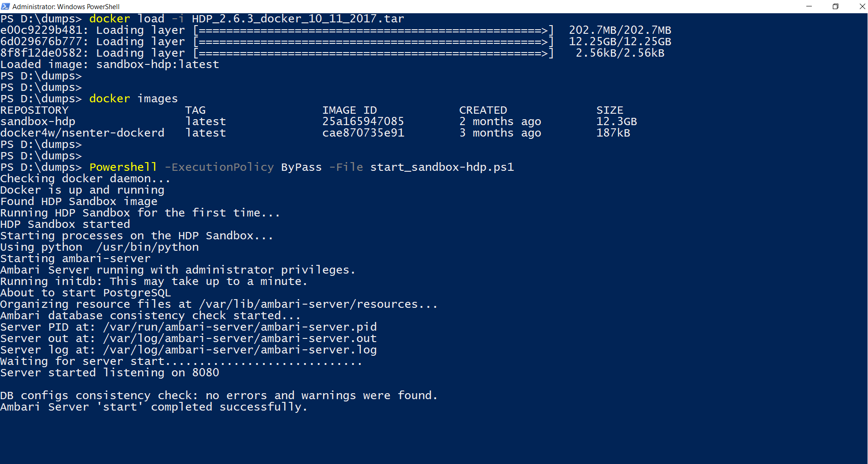Restore down the PowerShell window
Screen dimensions: 868x464
coord(836,6)
